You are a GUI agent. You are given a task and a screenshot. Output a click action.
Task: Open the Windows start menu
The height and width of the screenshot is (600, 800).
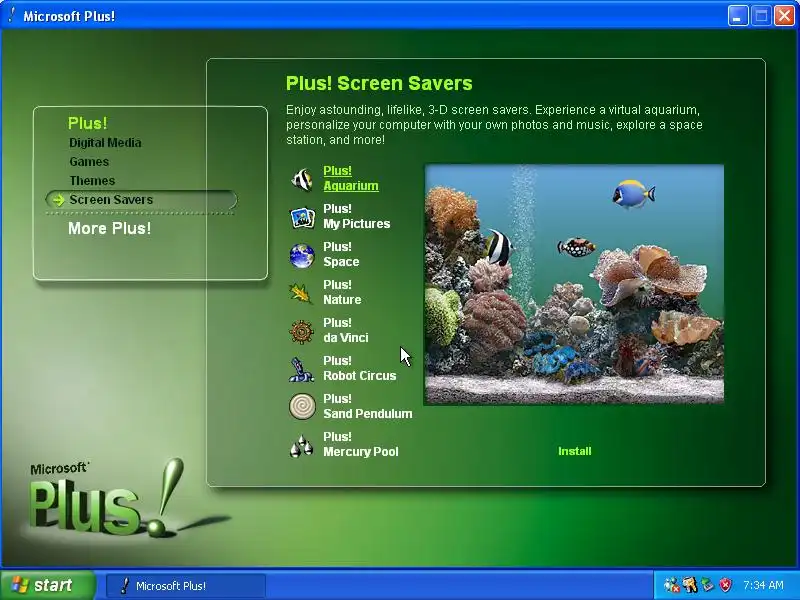48,585
